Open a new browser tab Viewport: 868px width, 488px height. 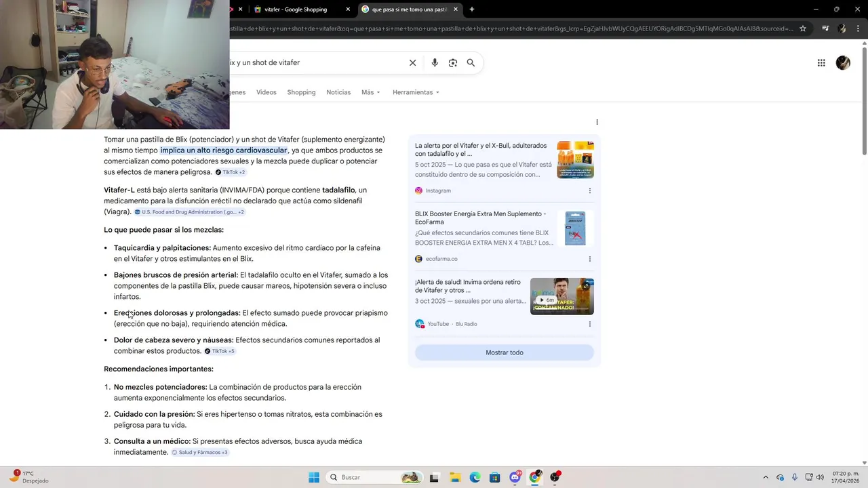tap(472, 9)
